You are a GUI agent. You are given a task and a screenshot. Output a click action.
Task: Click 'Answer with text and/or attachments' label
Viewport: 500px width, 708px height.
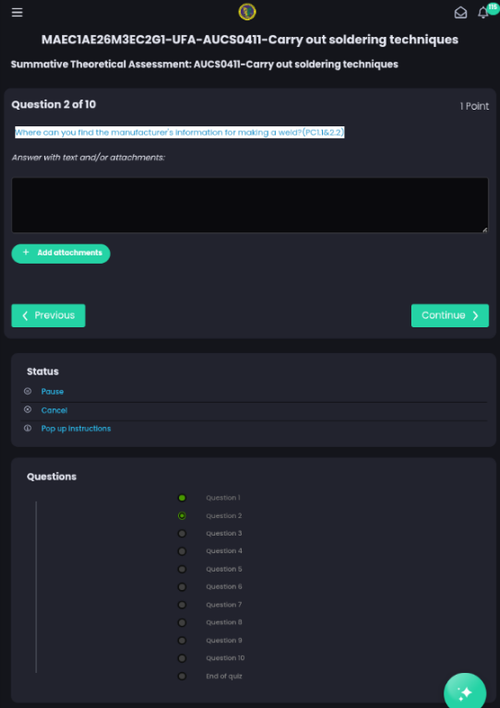[89, 158]
